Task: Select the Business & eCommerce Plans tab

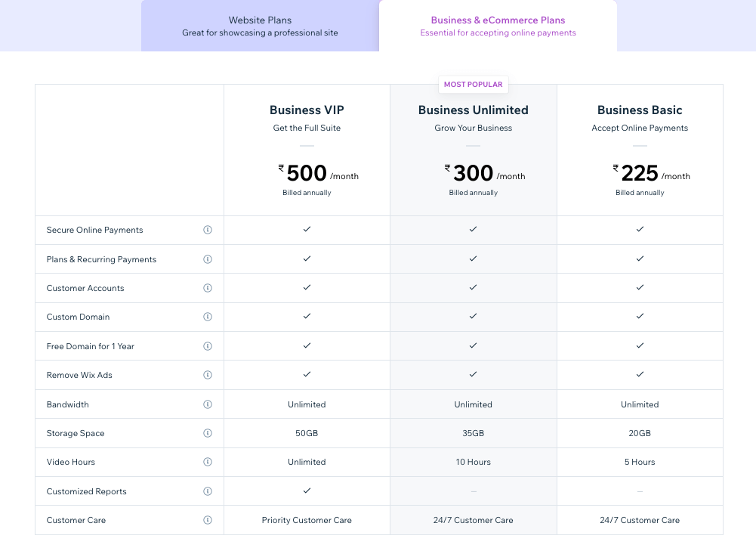Action: tap(498, 26)
